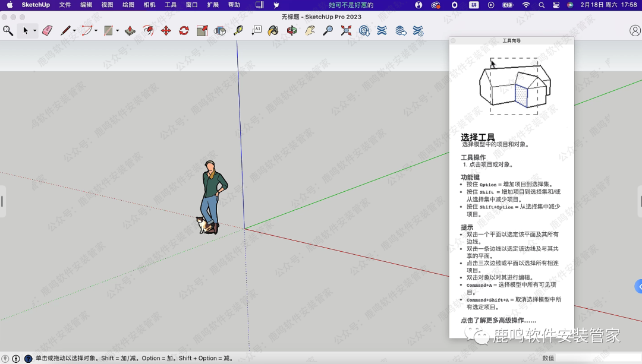This screenshot has width=642, height=364.
Task: Select the Paint Bucket tool
Action: [x=273, y=30]
